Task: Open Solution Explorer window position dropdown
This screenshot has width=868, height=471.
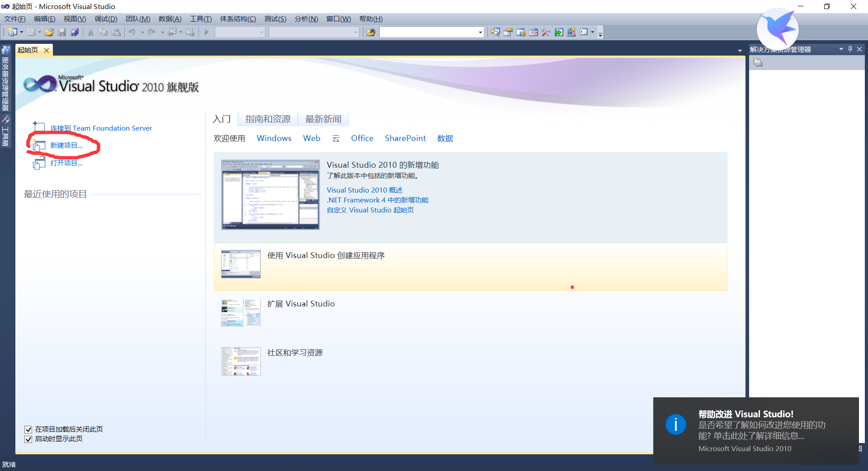Action: 841,49
